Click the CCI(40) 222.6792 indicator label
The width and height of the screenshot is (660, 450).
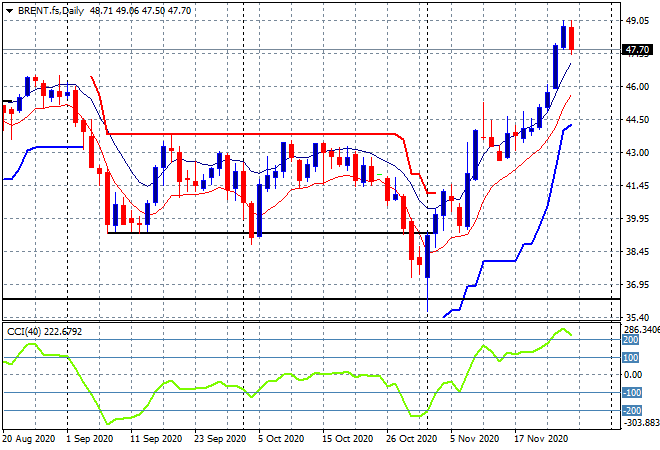[x=44, y=332]
